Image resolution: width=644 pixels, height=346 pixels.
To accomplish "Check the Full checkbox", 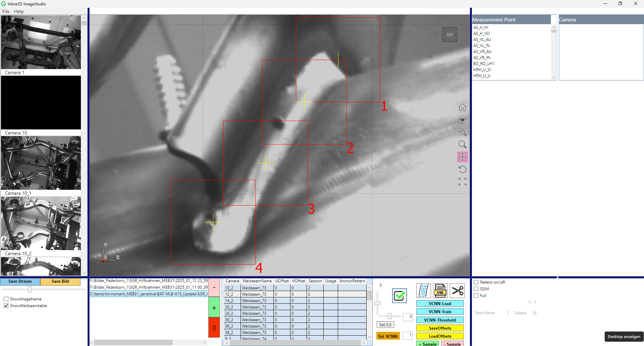I will (476, 296).
